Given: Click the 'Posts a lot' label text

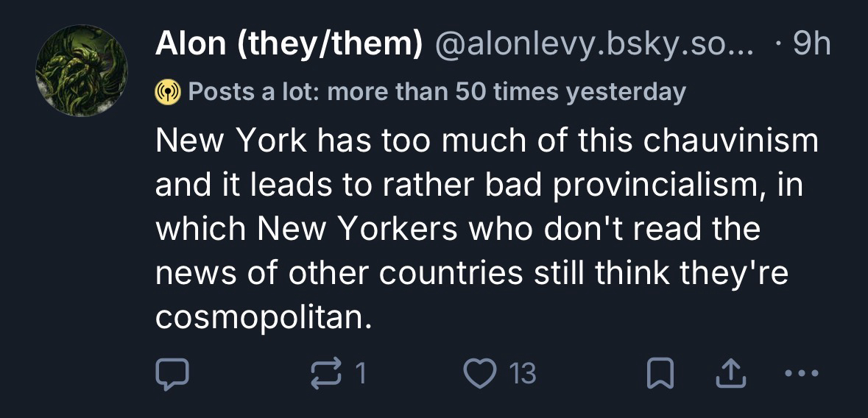Looking at the screenshot, I should (x=437, y=93).
